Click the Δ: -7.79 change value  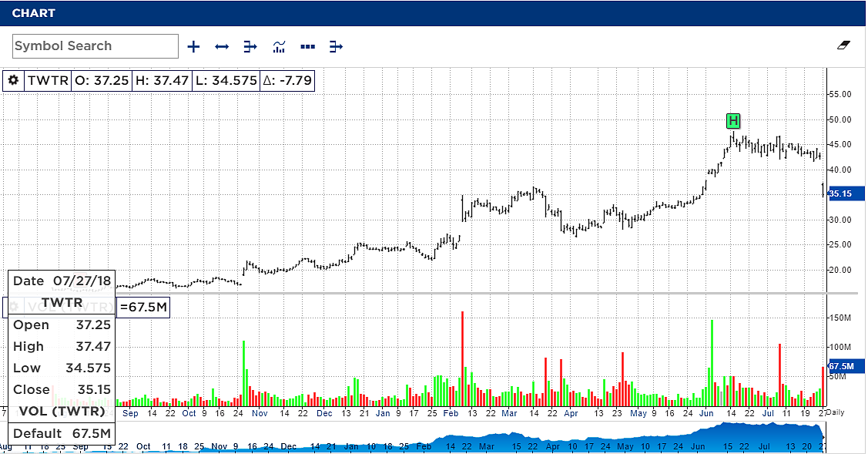pos(287,80)
